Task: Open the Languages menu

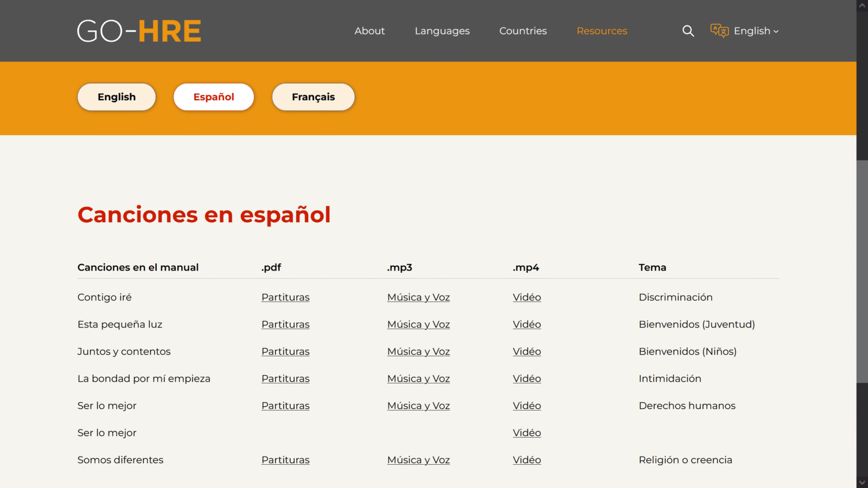Action: tap(442, 31)
